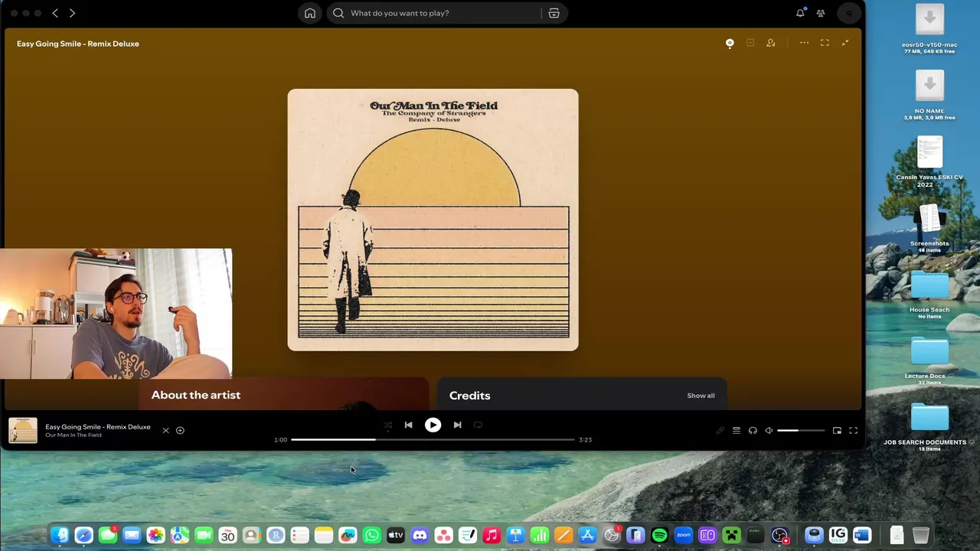The image size is (980, 551).
Task: Select 'Cansin Yavas ESKI CV 2022' document
Action: 929,161
